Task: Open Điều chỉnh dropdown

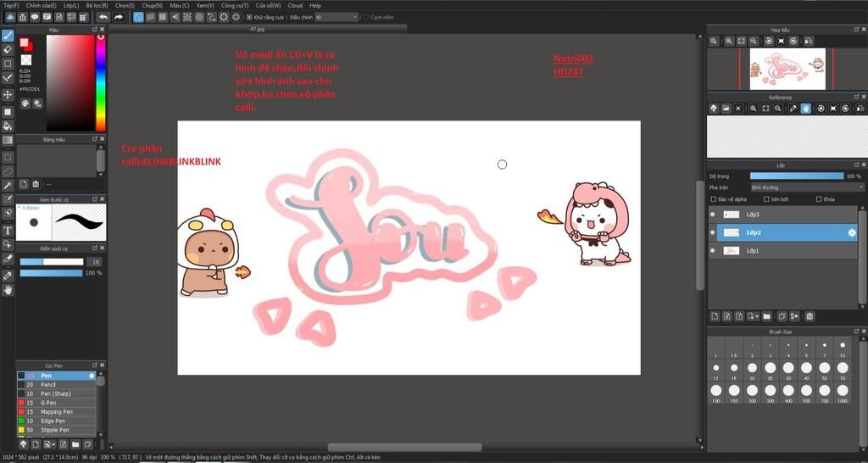Action: click(337, 17)
